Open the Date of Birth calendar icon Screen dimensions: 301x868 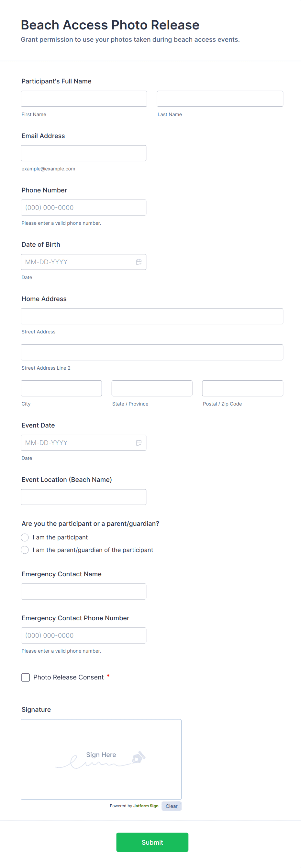(x=139, y=262)
